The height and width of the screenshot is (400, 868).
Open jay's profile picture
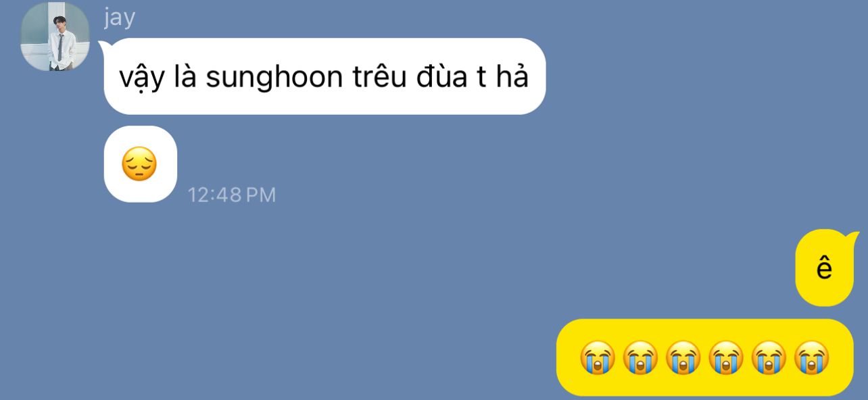point(55,36)
